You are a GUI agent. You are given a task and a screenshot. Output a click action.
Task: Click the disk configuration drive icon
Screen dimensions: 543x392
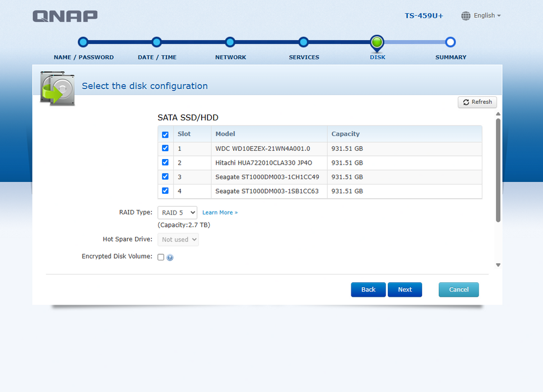point(58,88)
